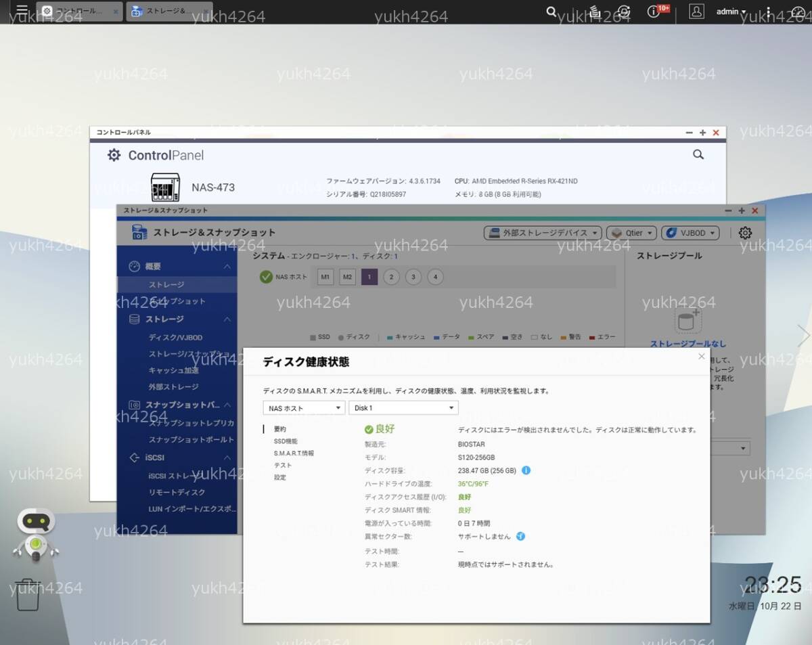This screenshot has width=812, height=645.
Task: Select the M2 slot in enclosure view
Action: 347,277
